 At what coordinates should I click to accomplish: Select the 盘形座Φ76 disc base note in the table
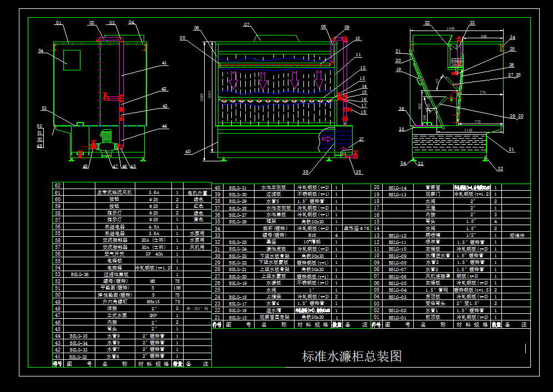pyautogui.click(x=358, y=228)
